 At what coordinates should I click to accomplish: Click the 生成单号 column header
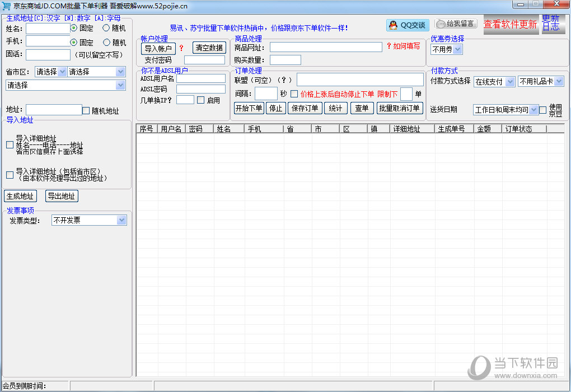click(x=455, y=129)
